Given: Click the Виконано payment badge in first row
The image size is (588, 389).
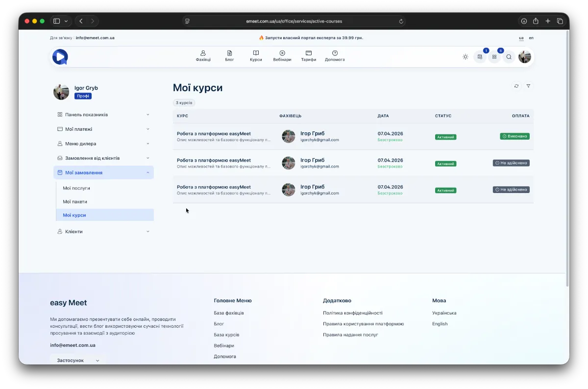Looking at the screenshot, I should tap(514, 136).
